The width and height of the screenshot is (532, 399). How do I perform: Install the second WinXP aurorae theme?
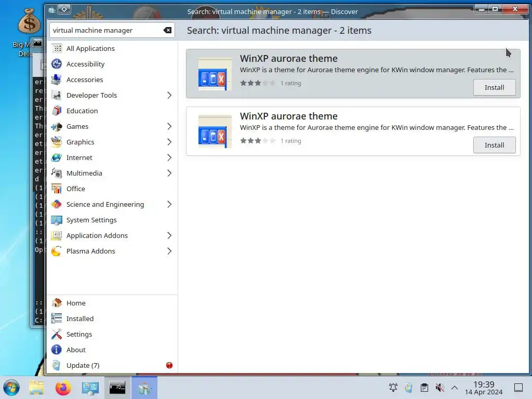click(x=495, y=145)
